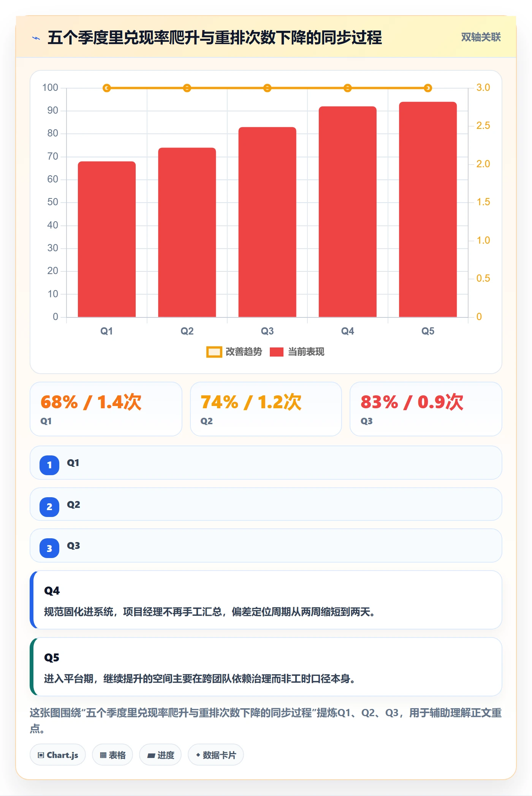The width and height of the screenshot is (532, 796).
Task: Click the 83% / 0.9次 stat card
Action: pos(426,409)
